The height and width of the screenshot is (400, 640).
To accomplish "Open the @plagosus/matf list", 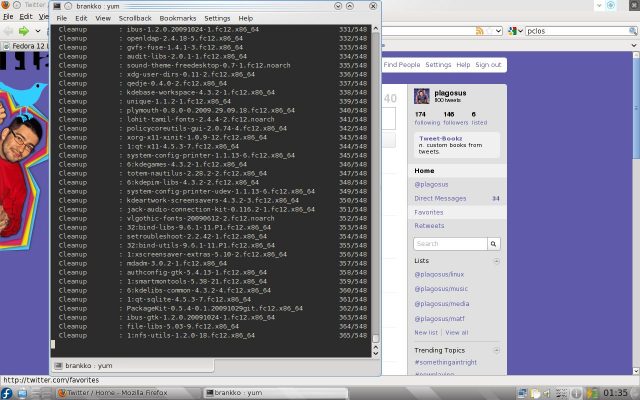I will coord(439,318).
